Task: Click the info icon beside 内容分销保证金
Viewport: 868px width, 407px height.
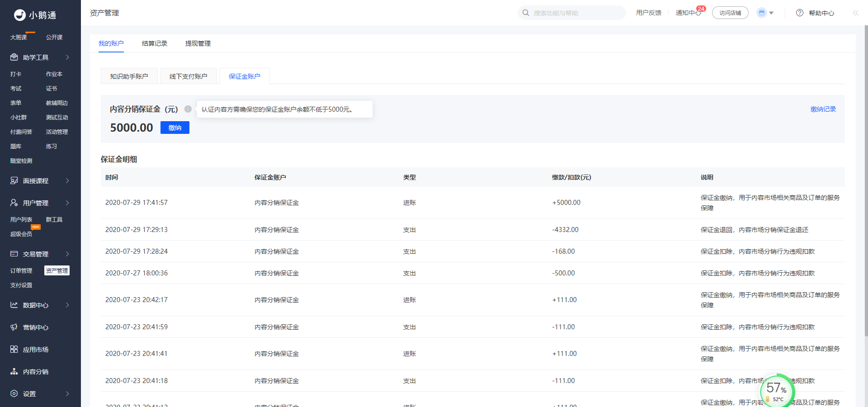Action: pos(188,109)
